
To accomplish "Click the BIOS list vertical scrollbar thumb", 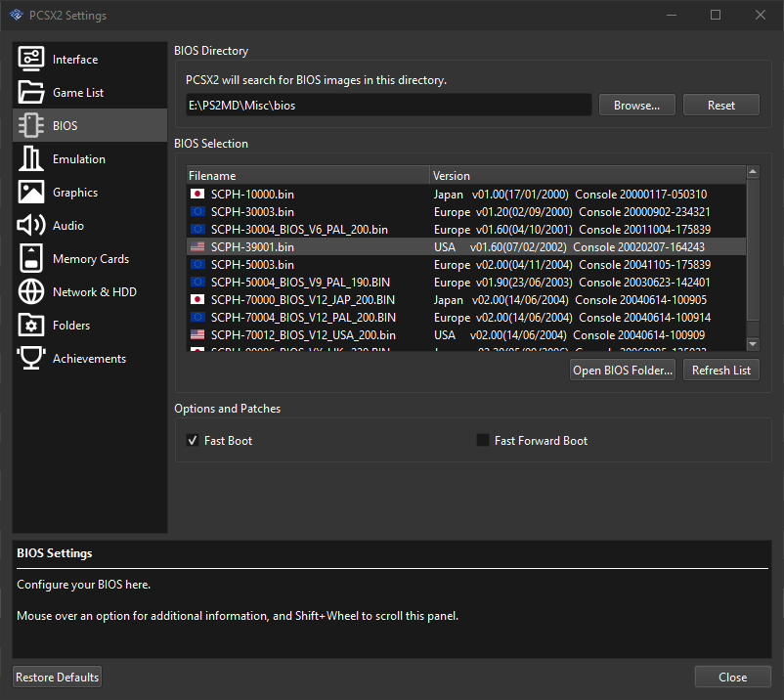I will [x=753, y=250].
